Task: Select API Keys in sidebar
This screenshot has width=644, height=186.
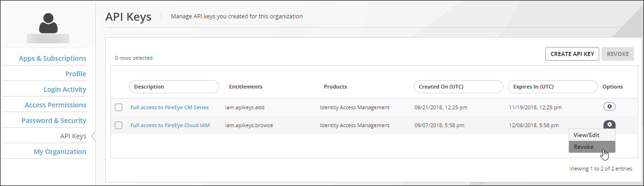Action: pos(73,136)
